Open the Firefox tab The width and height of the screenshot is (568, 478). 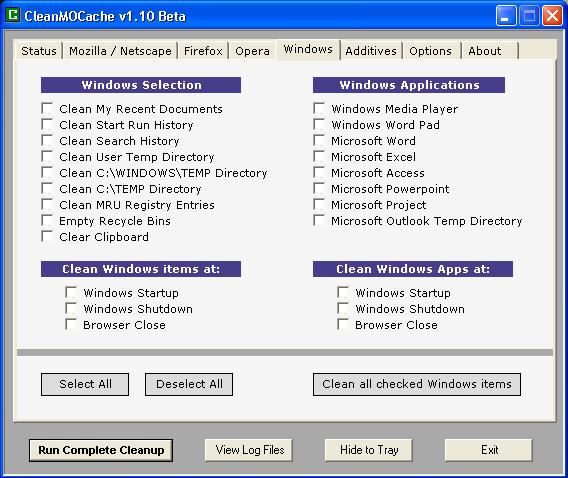tap(203, 51)
